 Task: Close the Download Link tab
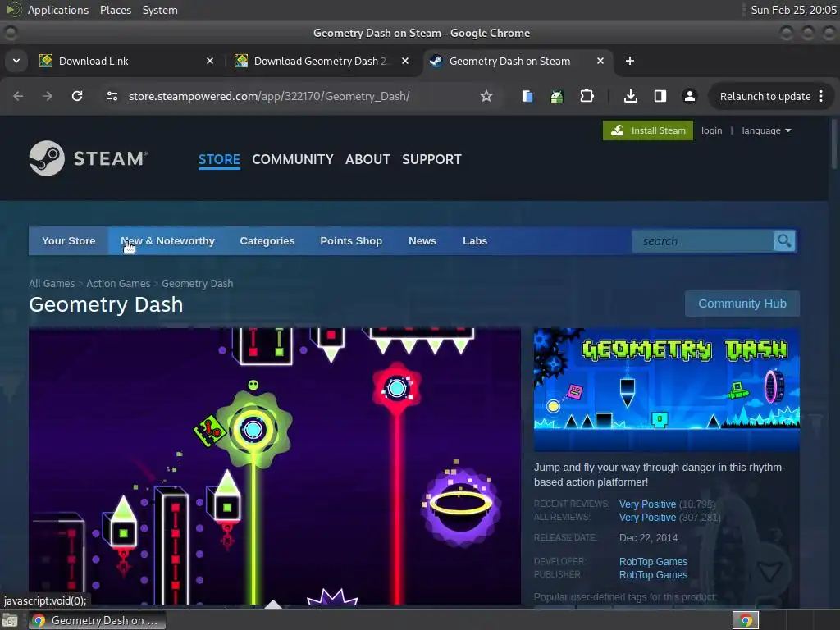(210, 61)
